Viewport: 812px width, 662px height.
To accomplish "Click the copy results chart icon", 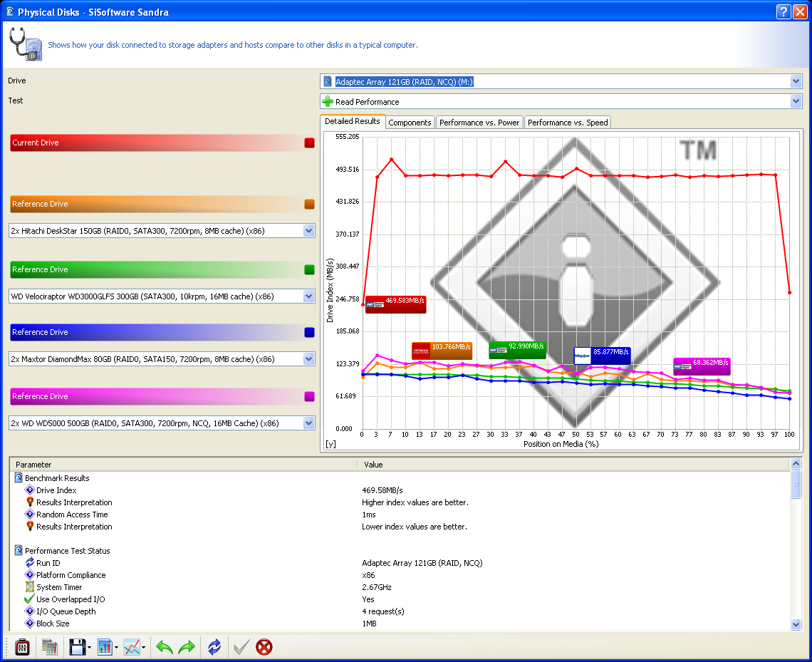I will (x=50, y=647).
